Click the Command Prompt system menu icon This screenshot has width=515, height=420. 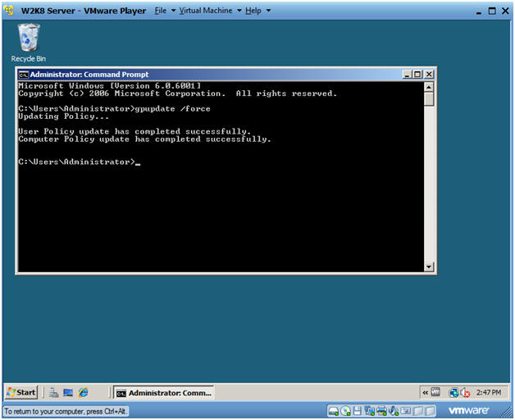point(23,75)
